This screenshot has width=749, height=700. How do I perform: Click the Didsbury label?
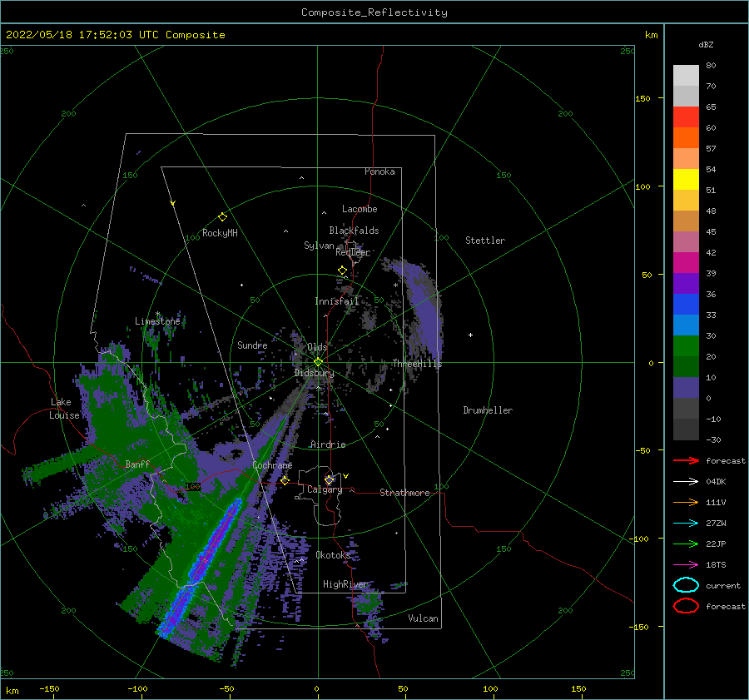click(x=315, y=373)
